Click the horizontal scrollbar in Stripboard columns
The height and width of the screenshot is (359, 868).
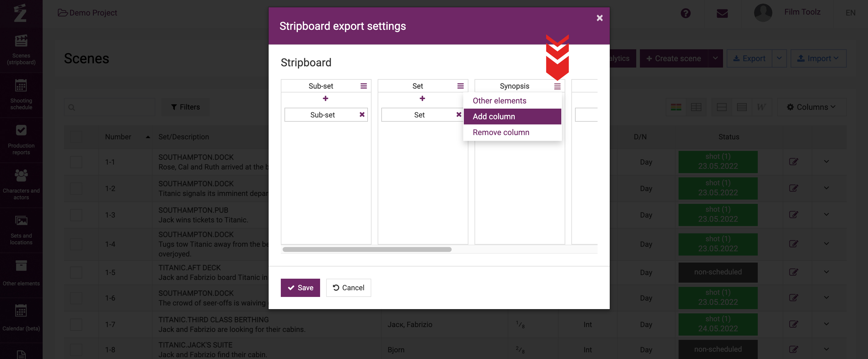tap(367, 249)
